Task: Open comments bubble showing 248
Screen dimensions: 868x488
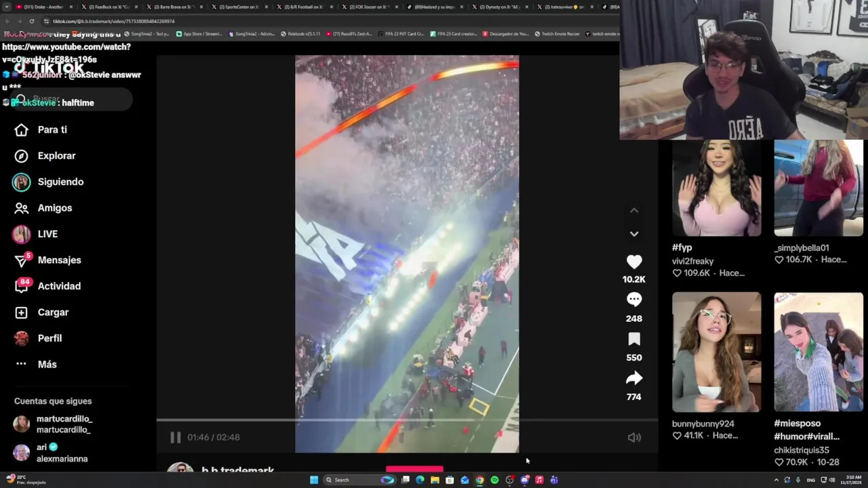Action: [x=634, y=300]
